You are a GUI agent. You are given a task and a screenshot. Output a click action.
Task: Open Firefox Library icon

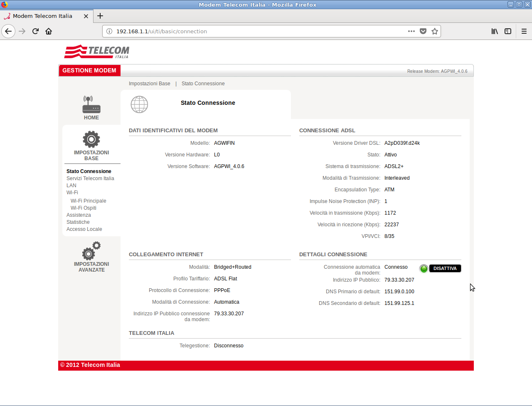click(495, 31)
